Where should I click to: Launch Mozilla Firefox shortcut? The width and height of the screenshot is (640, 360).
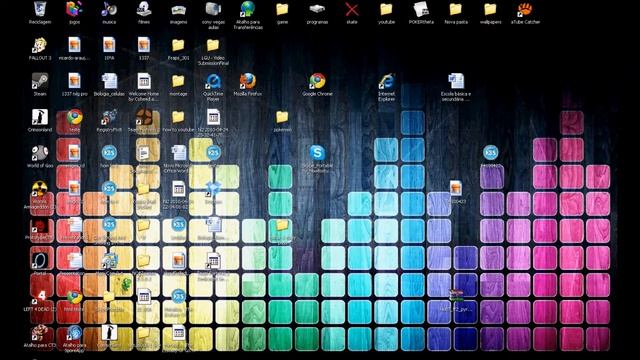(x=248, y=81)
